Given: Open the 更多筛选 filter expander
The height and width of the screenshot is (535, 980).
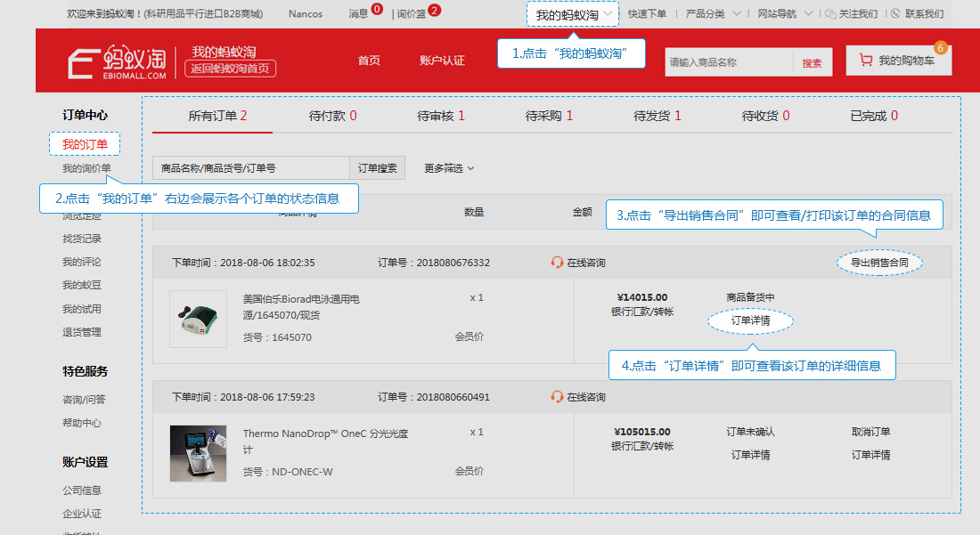Looking at the screenshot, I should 449,168.
